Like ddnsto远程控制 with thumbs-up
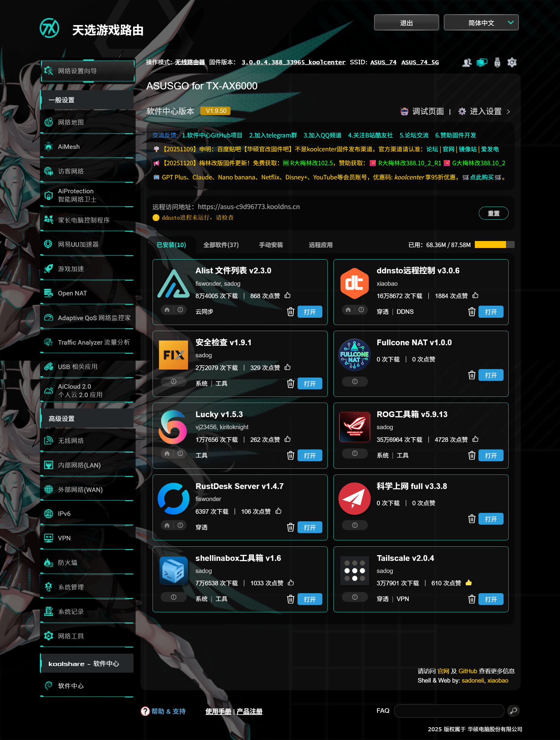 pyautogui.click(x=475, y=295)
